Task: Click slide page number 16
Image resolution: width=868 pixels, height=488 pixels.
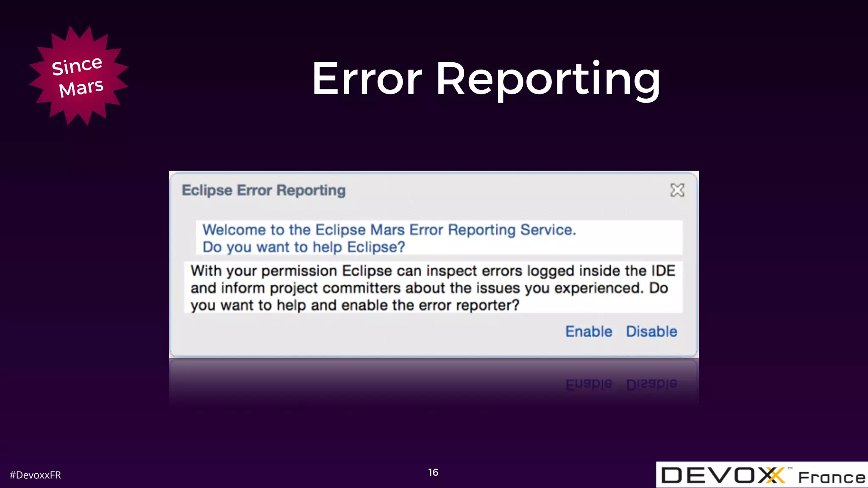Action: point(433,472)
